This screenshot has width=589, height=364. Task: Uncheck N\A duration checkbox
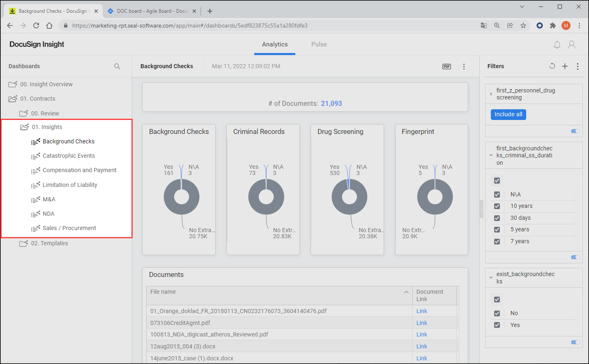[x=497, y=195]
